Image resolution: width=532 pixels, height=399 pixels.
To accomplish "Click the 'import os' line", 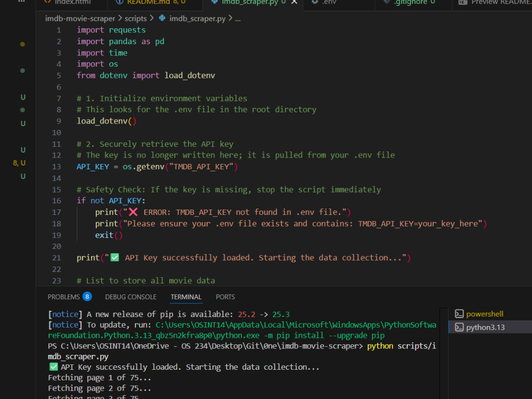I will pos(97,64).
